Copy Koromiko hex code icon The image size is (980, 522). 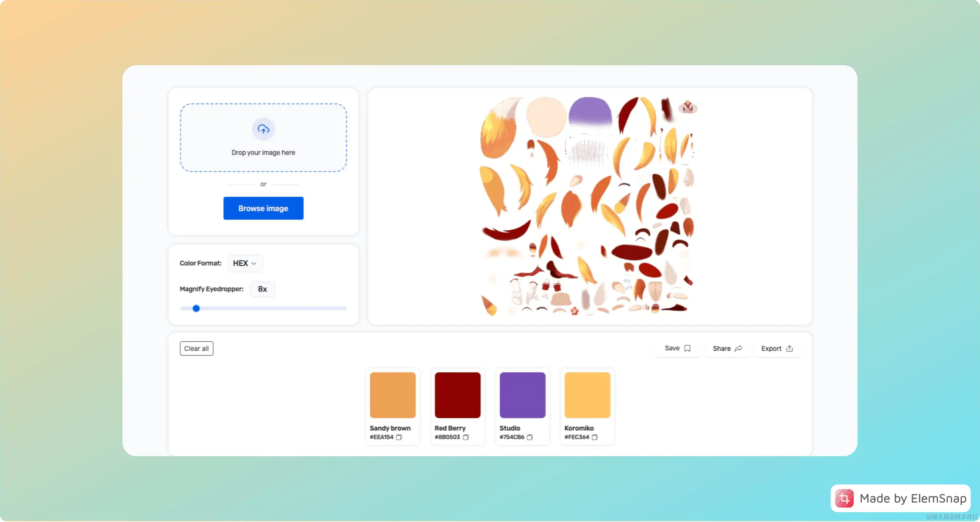click(x=595, y=437)
